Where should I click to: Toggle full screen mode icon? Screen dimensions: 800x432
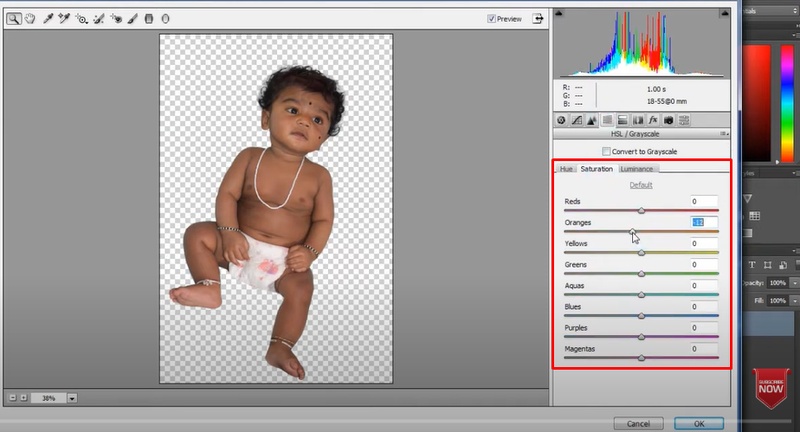point(539,18)
